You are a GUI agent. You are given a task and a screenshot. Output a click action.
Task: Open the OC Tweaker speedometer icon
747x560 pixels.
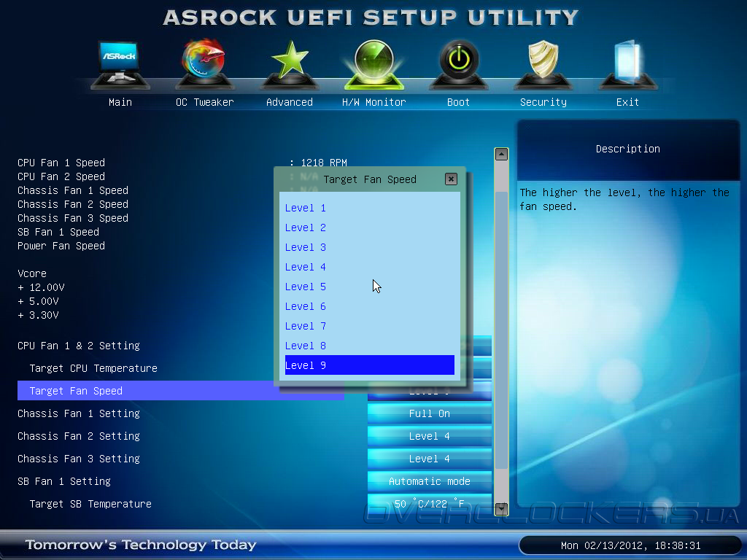click(x=205, y=64)
